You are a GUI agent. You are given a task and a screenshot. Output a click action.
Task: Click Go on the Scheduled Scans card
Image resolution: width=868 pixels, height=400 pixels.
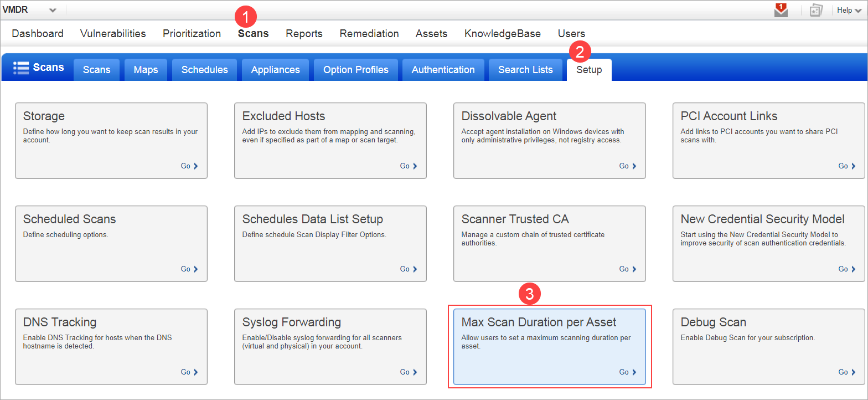[x=189, y=269]
